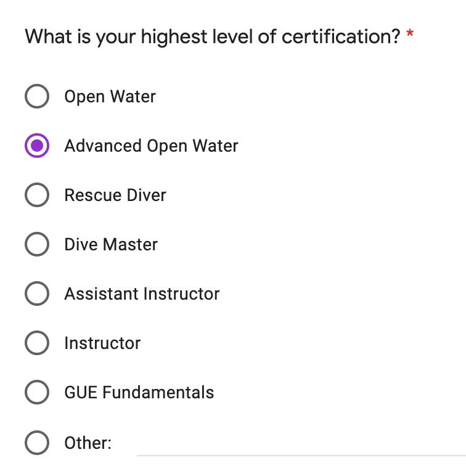Click the selected Advanced Open Water radio button

pyautogui.click(x=37, y=146)
